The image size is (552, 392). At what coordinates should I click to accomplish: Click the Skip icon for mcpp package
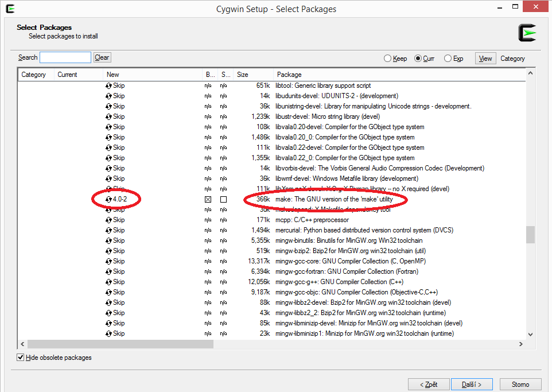(108, 220)
